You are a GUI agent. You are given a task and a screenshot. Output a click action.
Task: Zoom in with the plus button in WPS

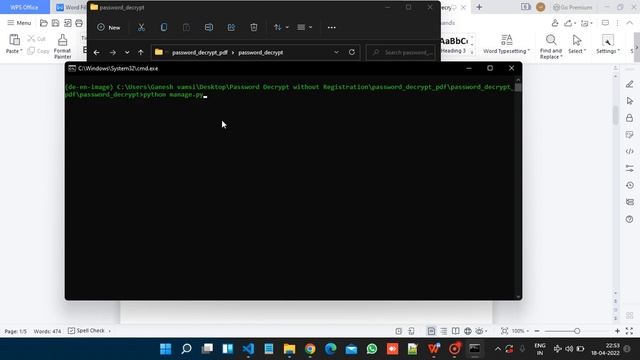[617, 331]
